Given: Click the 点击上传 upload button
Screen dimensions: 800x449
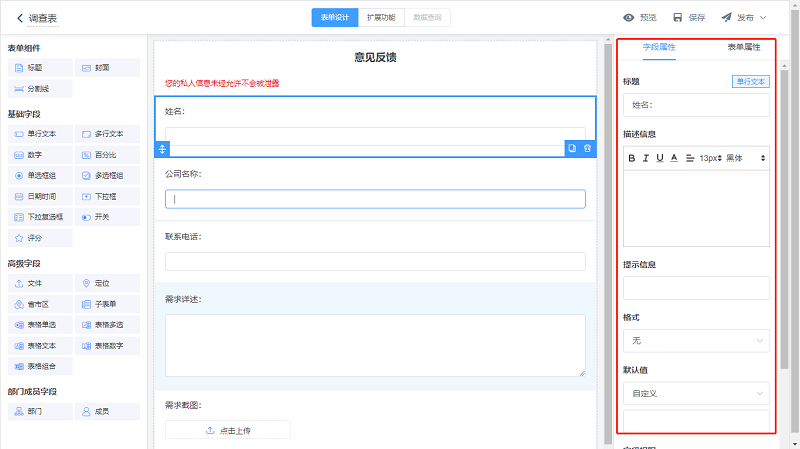Looking at the screenshot, I should 228,430.
